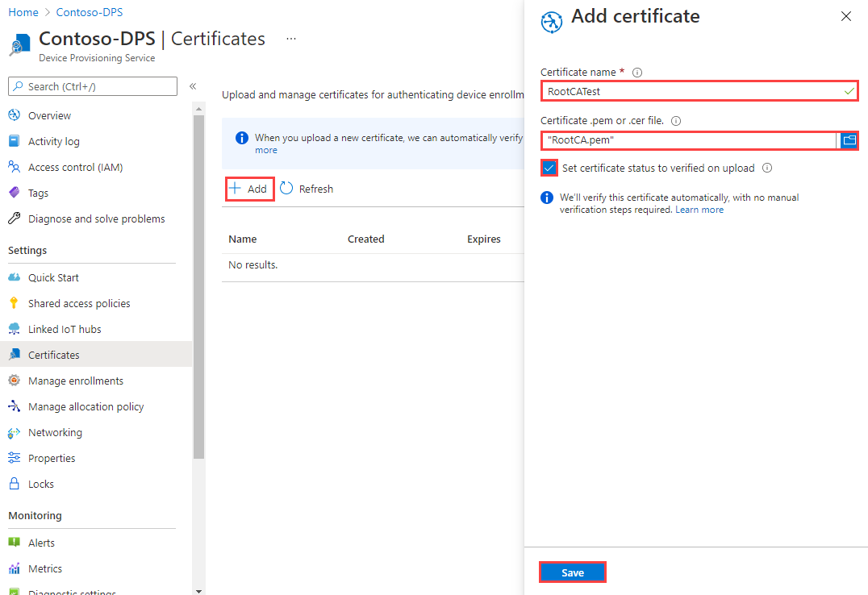
Task: Click the Linked IoT hubs icon
Action: tap(15, 329)
